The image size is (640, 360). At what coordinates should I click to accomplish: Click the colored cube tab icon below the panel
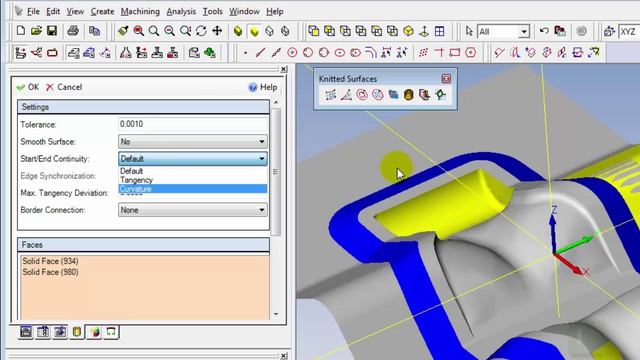[95, 332]
